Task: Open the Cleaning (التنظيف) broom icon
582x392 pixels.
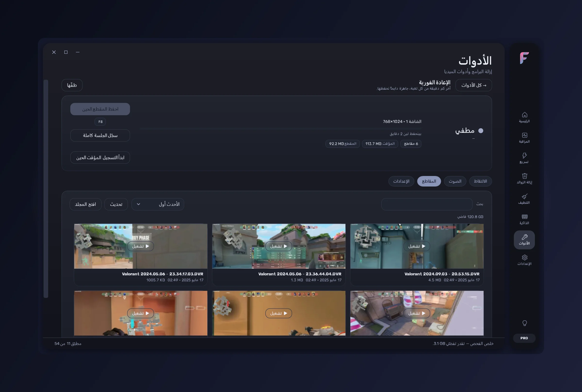Action: coord(524,199)
